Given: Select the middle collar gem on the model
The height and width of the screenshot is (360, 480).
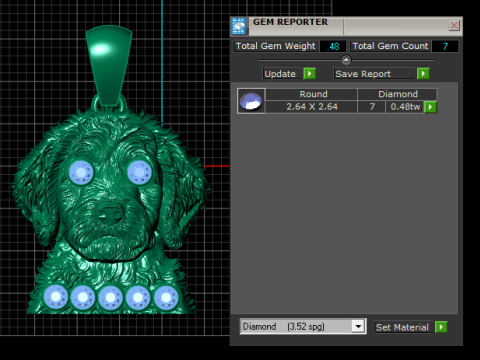Looking at the screenshot, I should tap(111, 297).
